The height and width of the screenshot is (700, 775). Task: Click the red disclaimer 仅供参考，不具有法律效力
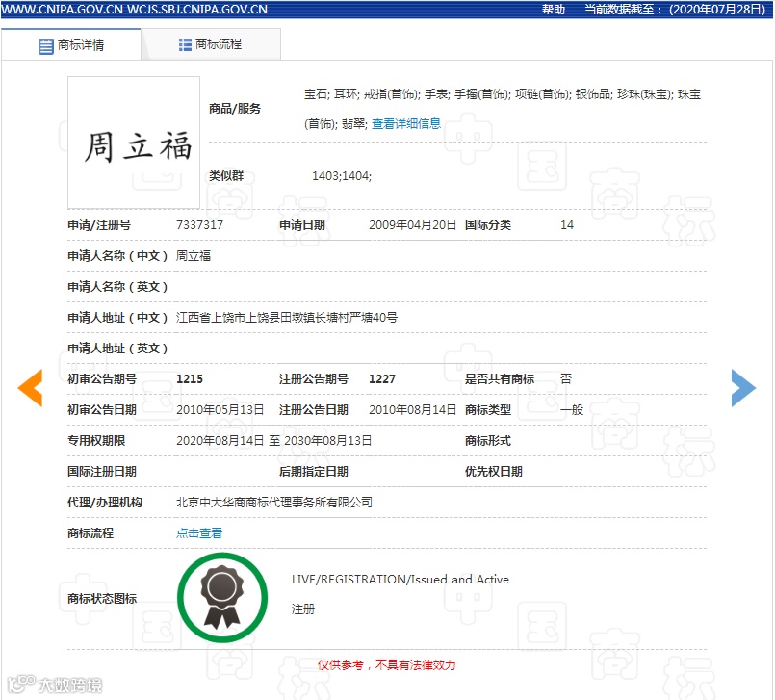pos(386,665)
